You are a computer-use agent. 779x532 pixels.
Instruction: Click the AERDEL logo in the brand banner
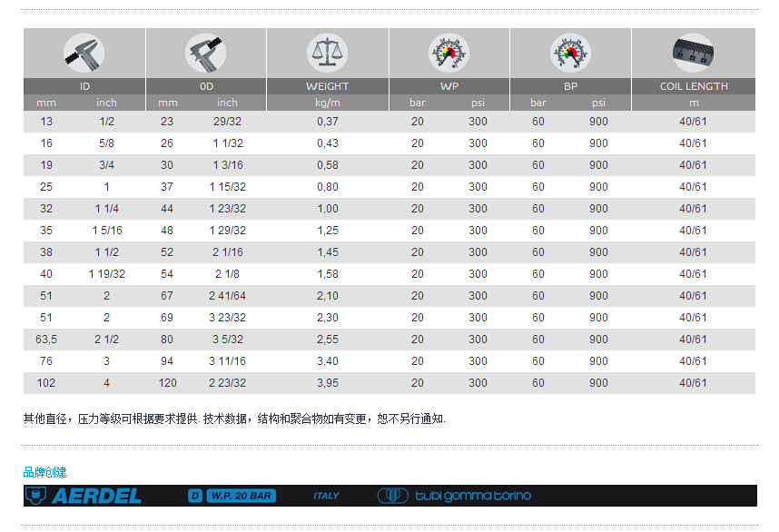(84, 496)
